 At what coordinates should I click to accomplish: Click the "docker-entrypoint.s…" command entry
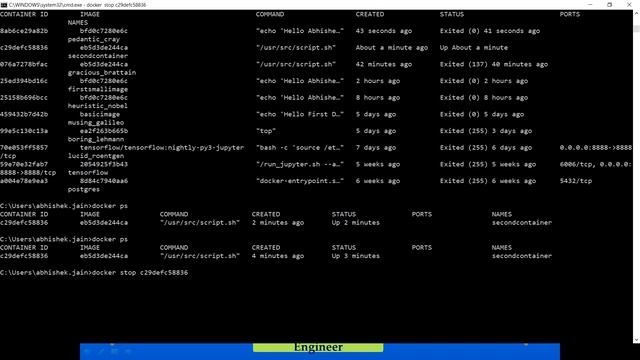click(x=300, y=181)
